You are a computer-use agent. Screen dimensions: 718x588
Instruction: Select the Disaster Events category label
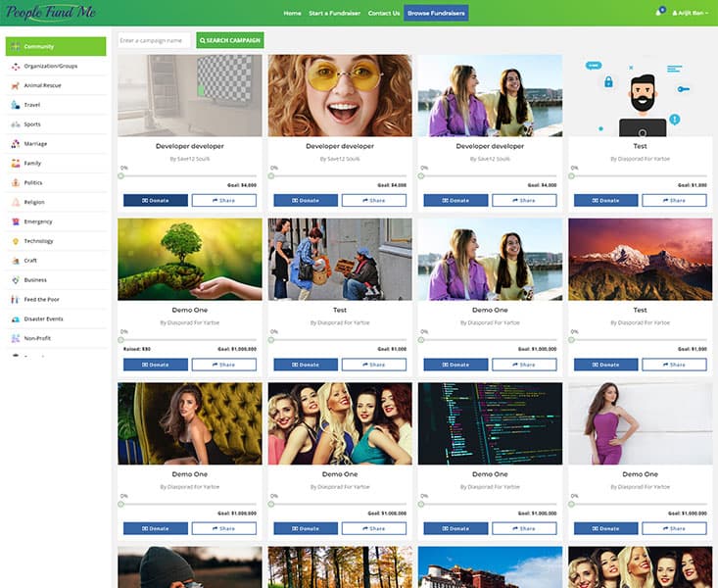43,318
